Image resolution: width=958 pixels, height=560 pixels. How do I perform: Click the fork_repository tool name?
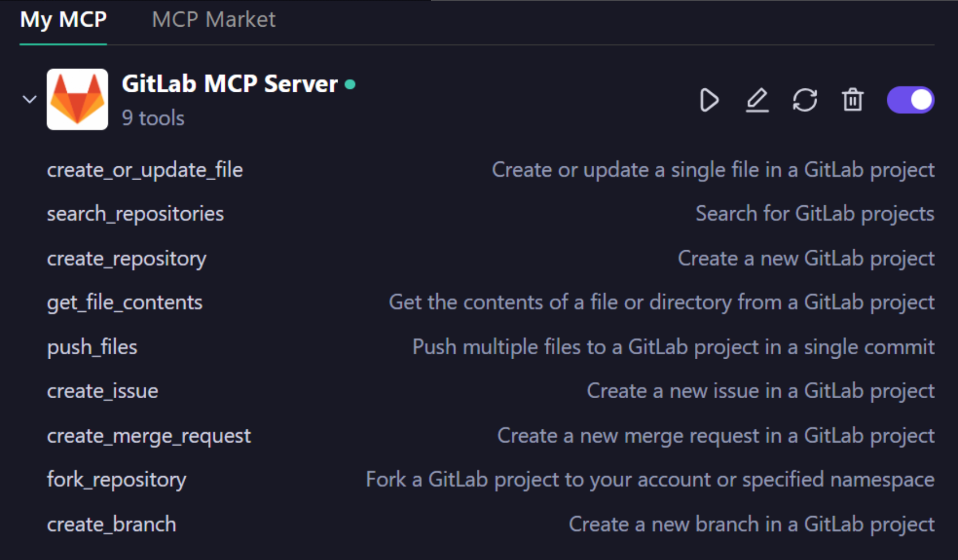tap(116, 479)
